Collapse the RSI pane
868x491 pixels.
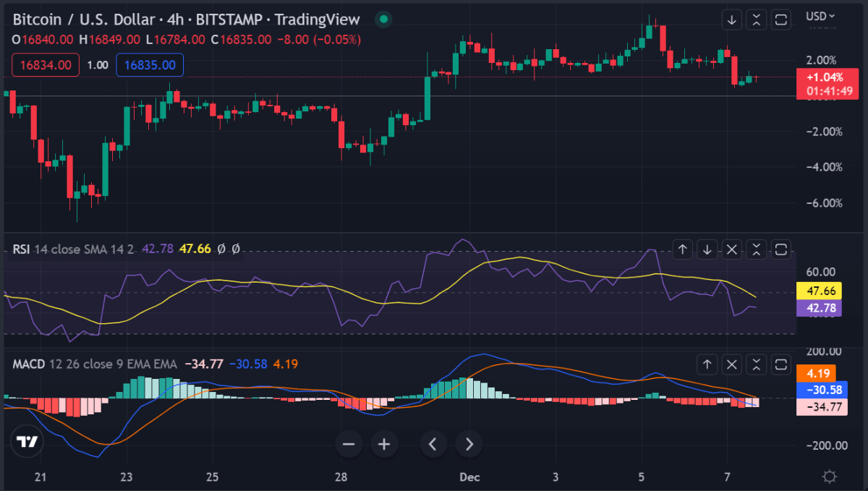[x=757, y=249]
